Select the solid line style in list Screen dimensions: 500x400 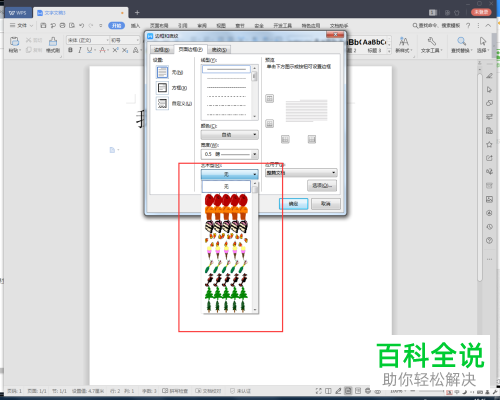[x=226, y=69]
